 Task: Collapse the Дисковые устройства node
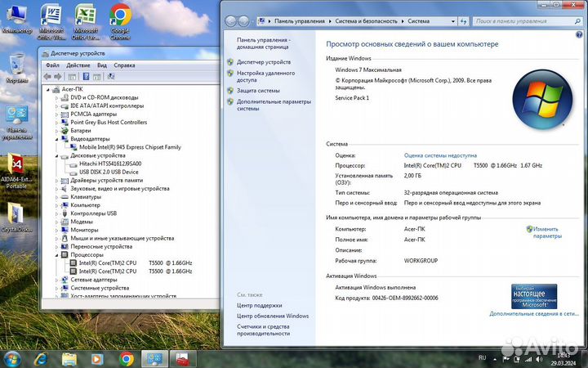[x=57, y=155]
